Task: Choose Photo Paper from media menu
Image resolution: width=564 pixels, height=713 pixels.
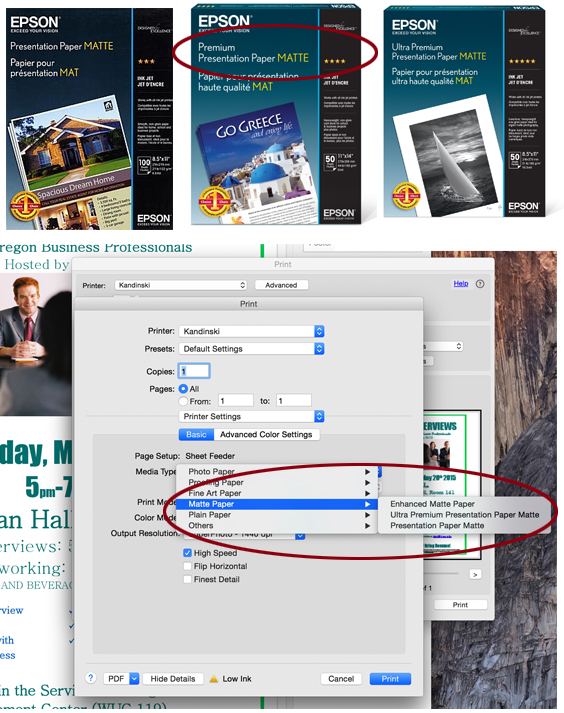Action: pos(277,472)
